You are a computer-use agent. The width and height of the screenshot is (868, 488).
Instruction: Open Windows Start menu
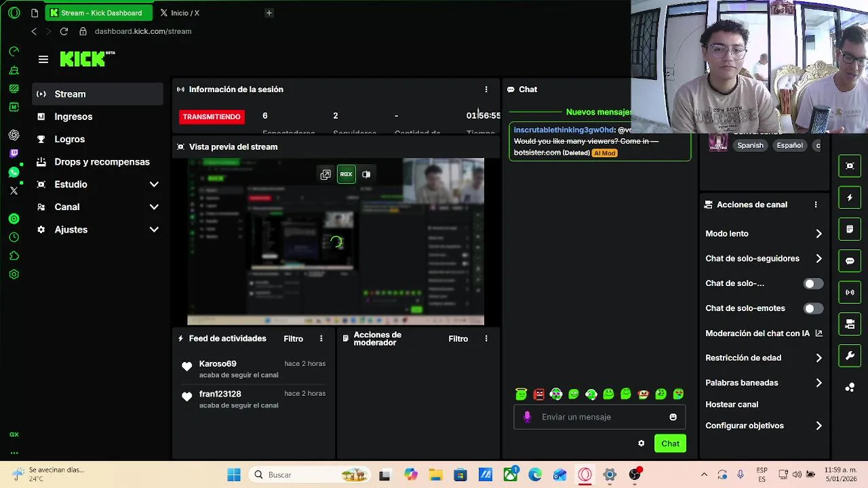(x=234, y=475)
